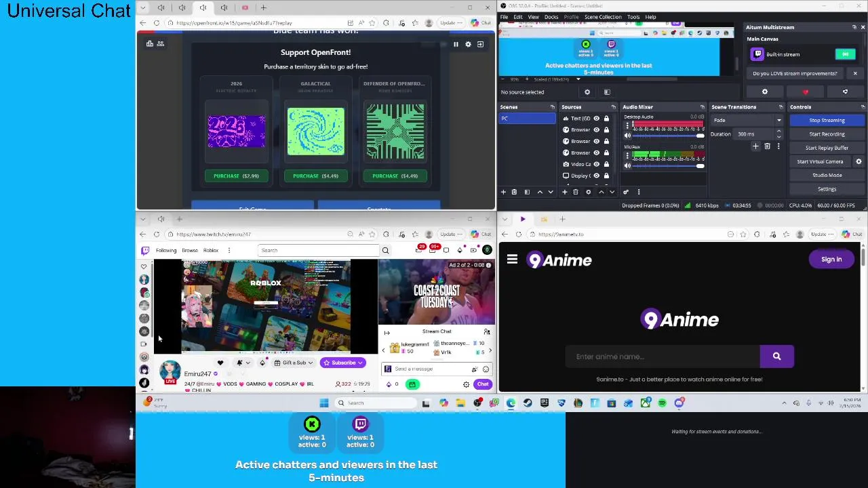Add a new scene transition
Screen dimensions: 868x488
tap(755, 146)
